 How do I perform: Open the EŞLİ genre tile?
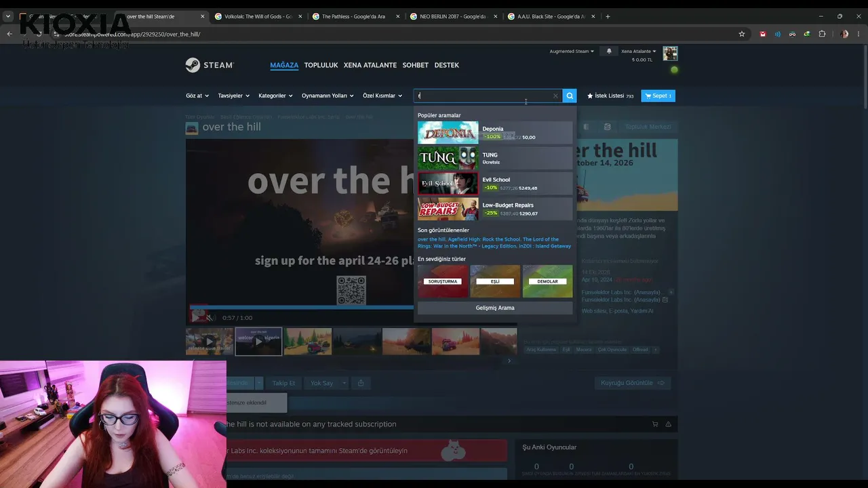pyautogui.click(x=495, y=281)
